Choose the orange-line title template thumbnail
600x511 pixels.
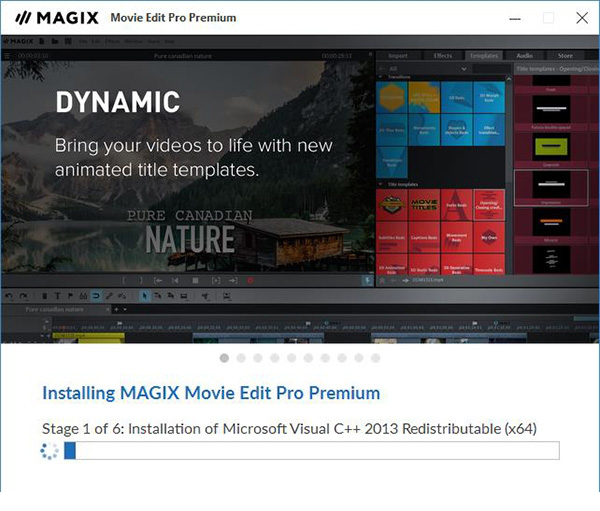pyautogui.click(x=551, y=222)
